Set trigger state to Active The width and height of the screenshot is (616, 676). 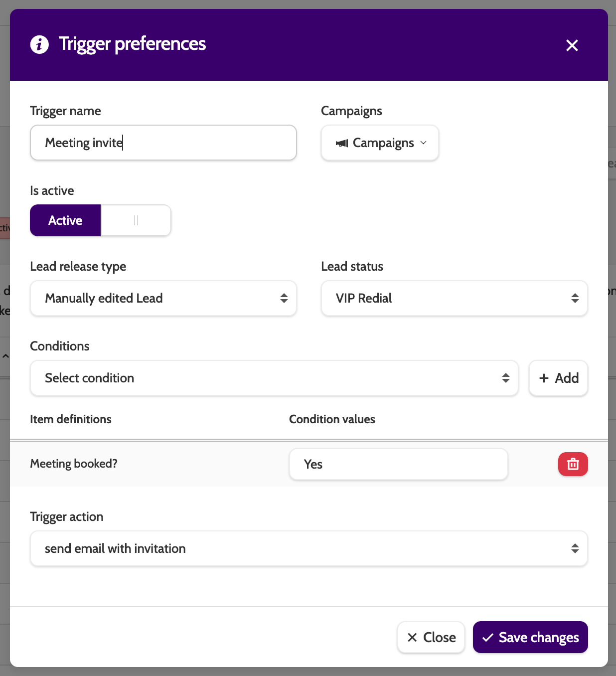[x=65, y=220]
